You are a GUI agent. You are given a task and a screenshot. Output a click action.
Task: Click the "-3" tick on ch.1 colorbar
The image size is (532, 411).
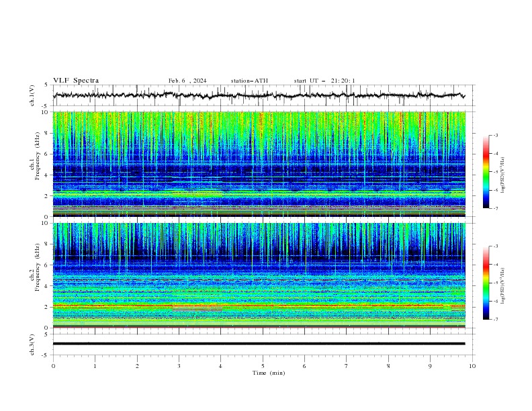click(x=495, y=135)
